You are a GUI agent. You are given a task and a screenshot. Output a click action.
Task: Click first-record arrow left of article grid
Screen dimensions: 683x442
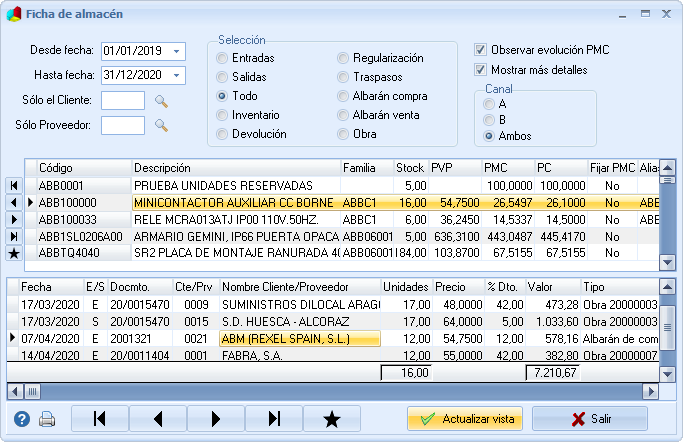point(14,186)
